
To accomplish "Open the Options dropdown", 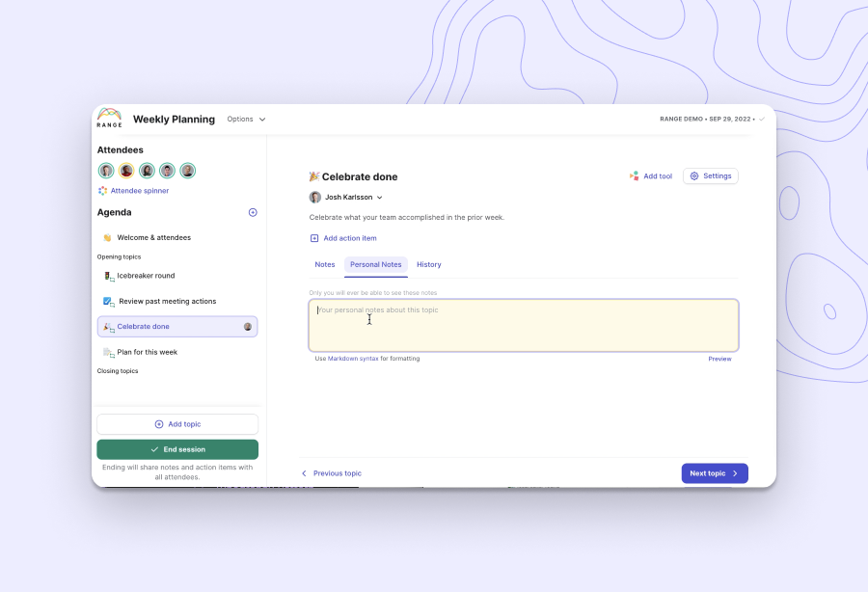I will pyautogui.click(x=246, y=119).
